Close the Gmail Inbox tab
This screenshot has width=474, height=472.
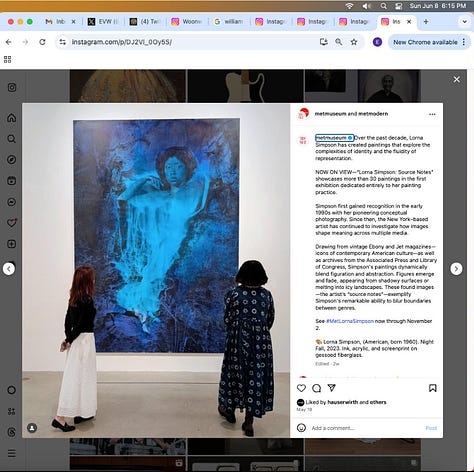click(x=73, y=22)
